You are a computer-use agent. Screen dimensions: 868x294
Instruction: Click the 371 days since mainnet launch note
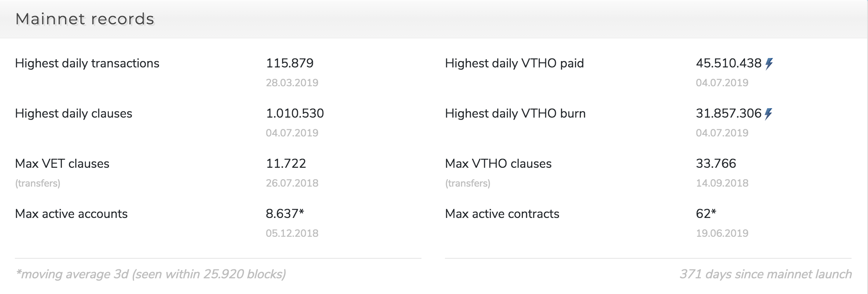coord(766,274)
